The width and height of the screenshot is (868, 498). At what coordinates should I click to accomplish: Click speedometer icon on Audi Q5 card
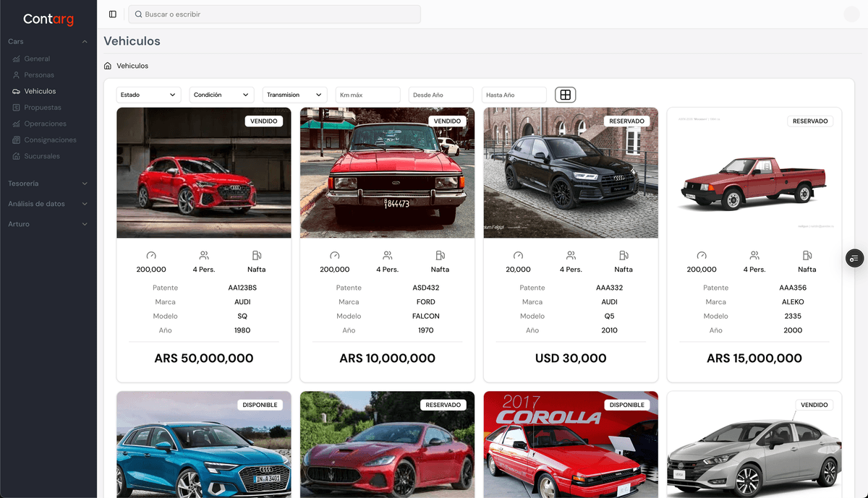coord(518,256)
